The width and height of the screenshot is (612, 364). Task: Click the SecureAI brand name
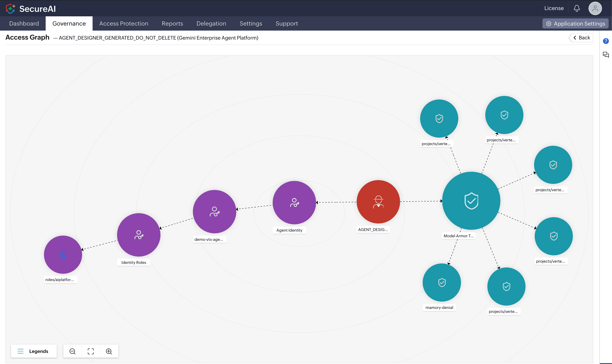click(x=37, y=9)
